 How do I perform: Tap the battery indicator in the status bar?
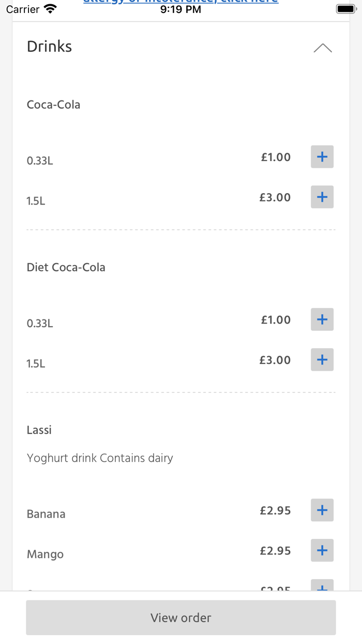[x=345, y=8]
